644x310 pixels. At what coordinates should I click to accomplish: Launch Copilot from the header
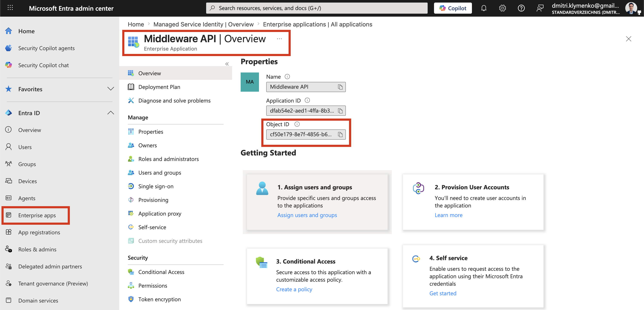tap(453, 8)
